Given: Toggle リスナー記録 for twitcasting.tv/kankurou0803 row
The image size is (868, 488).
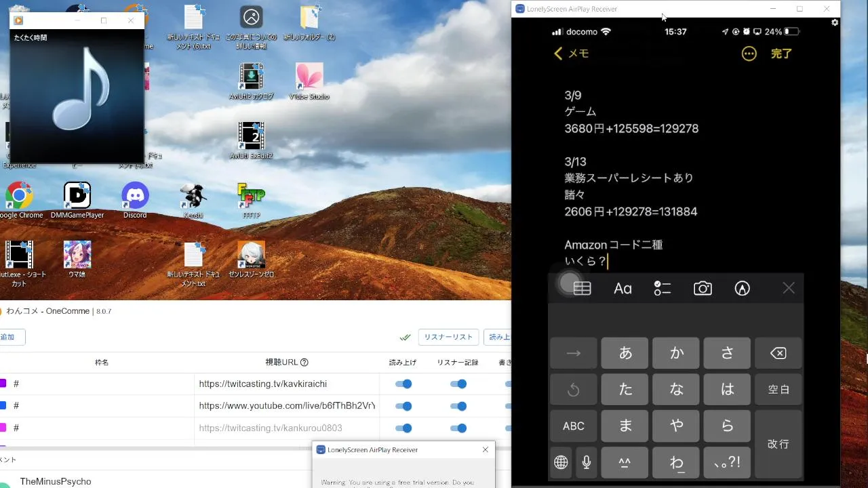Looking at the screenshot, I should (x=458, y=428).
